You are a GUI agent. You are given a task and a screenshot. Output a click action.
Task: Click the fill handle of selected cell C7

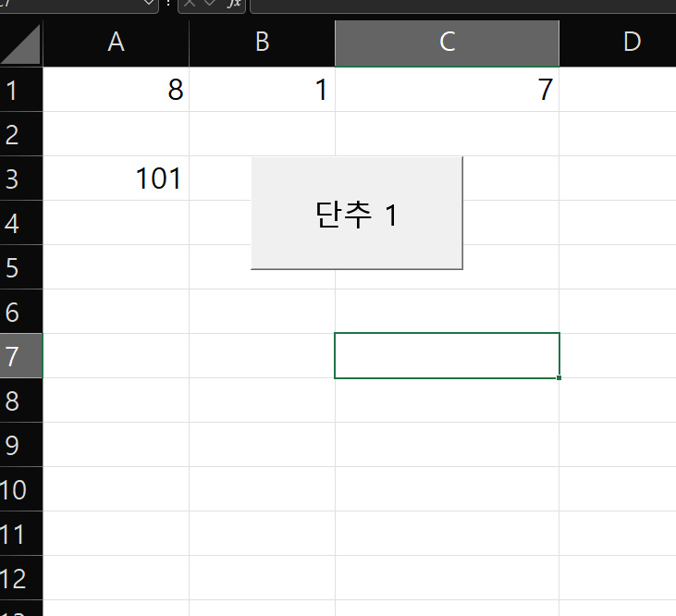click(x=559, y=377)
